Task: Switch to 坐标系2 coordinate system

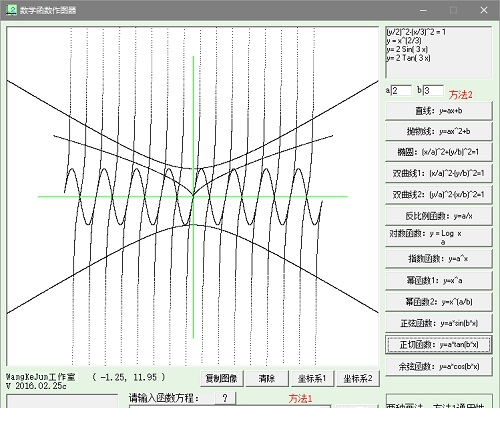Action: (x=358, y=378)
